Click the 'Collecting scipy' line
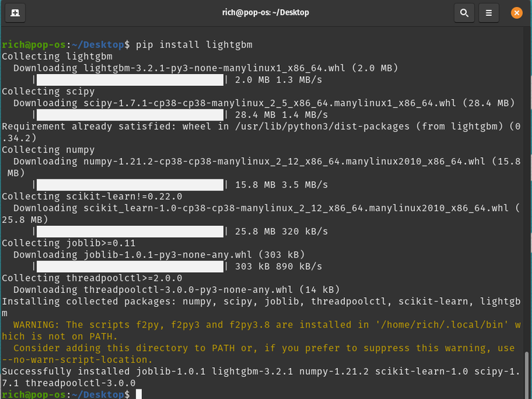Viewport: 532px width, 399px height. (x=48, y=91)
